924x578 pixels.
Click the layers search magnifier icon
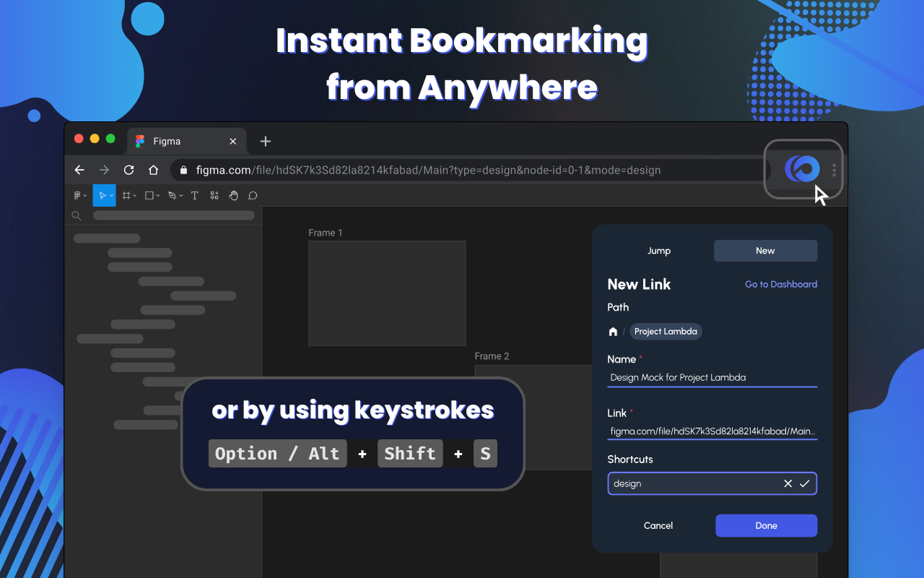click(77, 215)
